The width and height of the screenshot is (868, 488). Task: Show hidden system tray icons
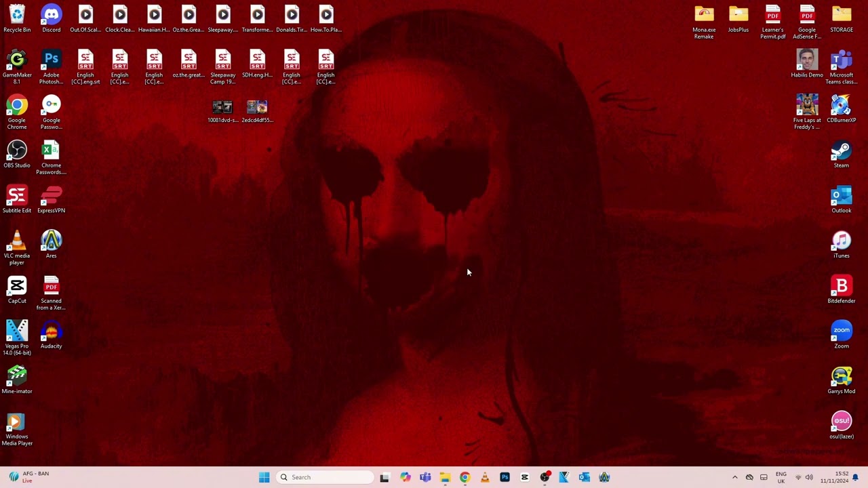point(734,477)
